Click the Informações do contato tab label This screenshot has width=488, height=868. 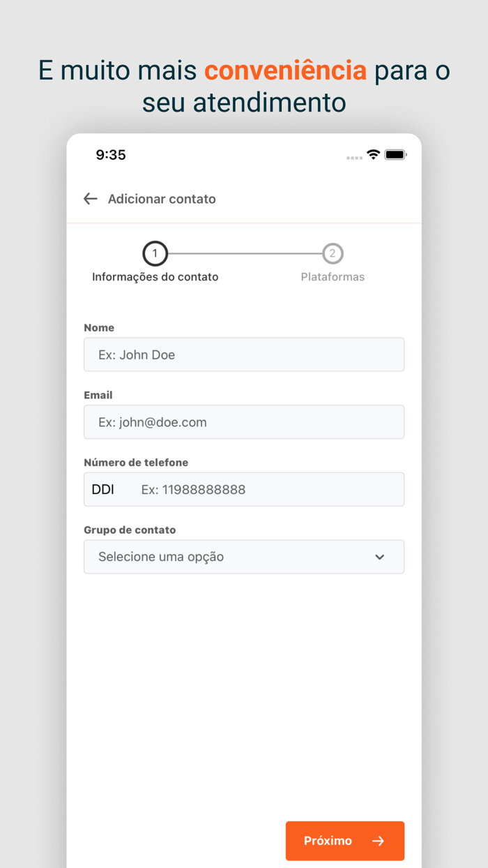tap(155, 276)
